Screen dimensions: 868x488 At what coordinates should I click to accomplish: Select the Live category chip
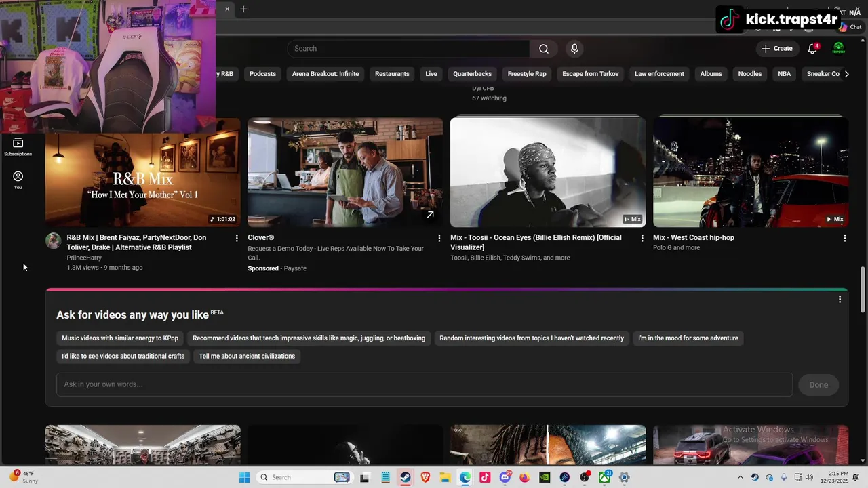click(x=431, y=74)
